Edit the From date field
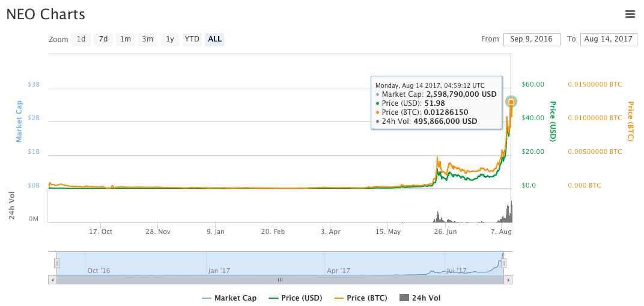Screen dimensions: 644x306 coord(532,40)
